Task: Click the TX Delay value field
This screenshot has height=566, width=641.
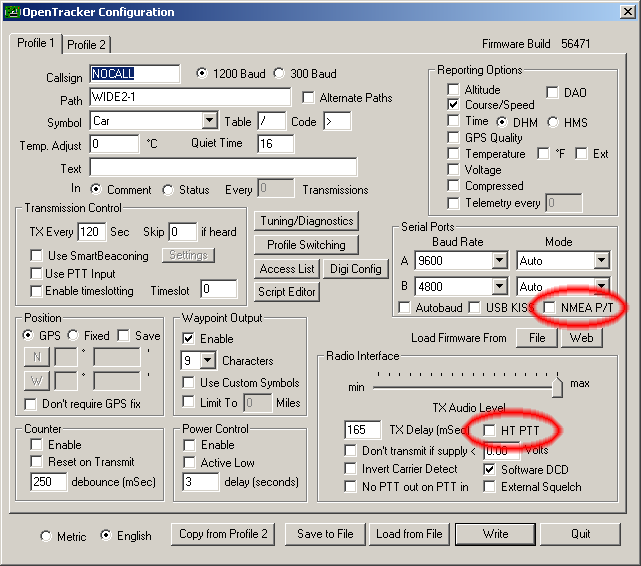Action: pyautogui.click(x=362, y=430)
